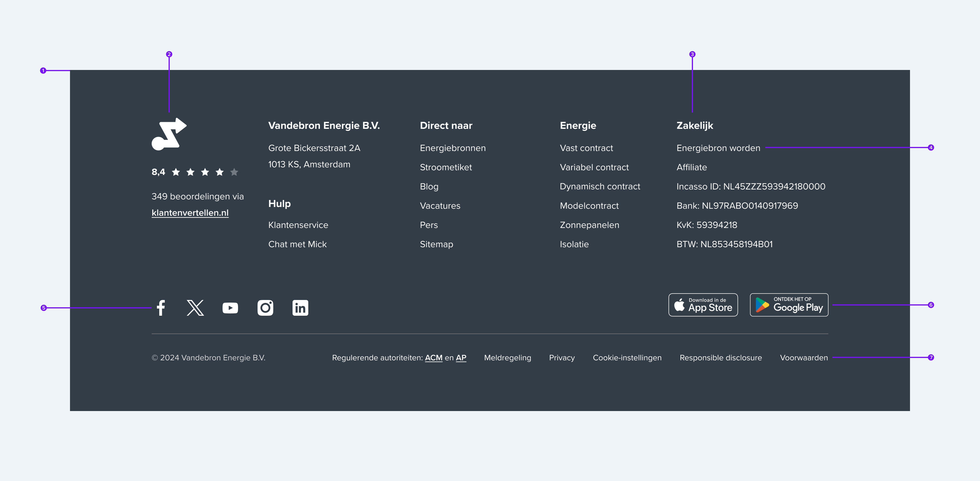Viewport: 980px width, 481px height.
Task: Open the Sitemap link
Action: pyautogui.click(x=436, y=244)
